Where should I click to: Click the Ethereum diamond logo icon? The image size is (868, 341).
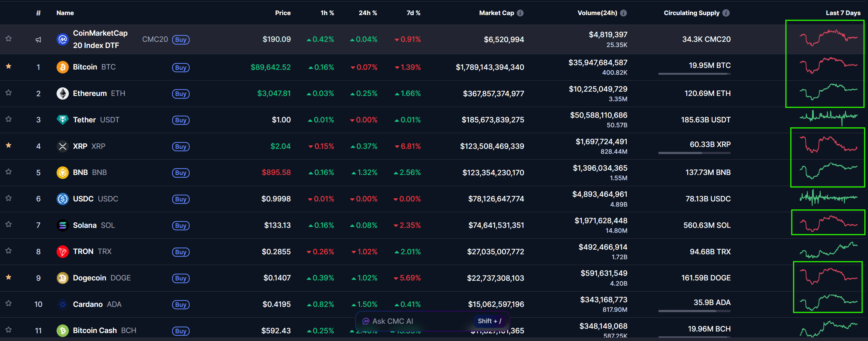tap(62, 93)
